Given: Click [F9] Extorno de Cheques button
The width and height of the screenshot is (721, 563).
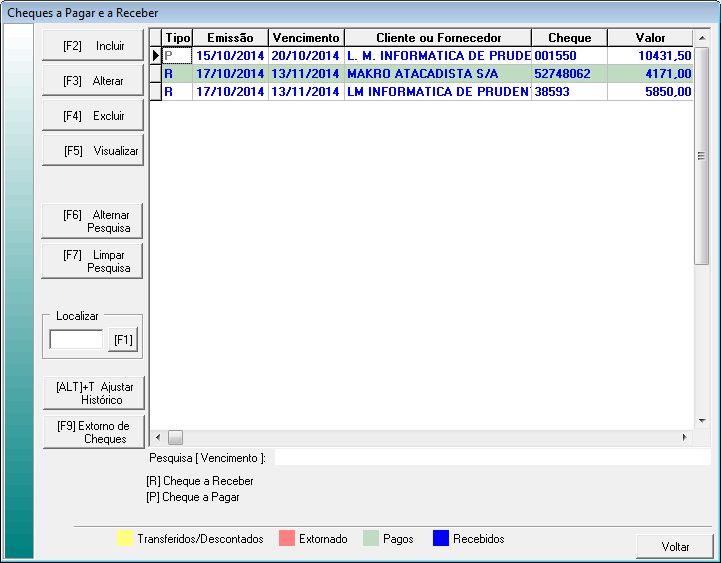Looking at the screenshot, I should tap(93, 432).
